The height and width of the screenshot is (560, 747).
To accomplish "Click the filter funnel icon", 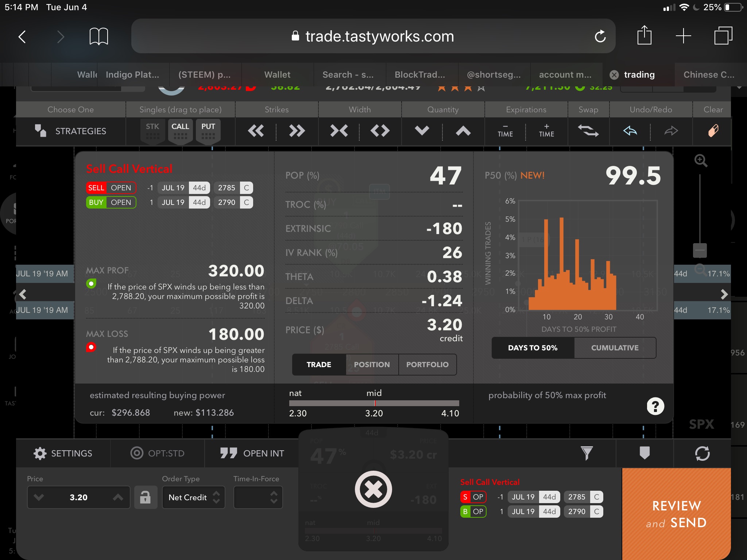I will (587, 453).
